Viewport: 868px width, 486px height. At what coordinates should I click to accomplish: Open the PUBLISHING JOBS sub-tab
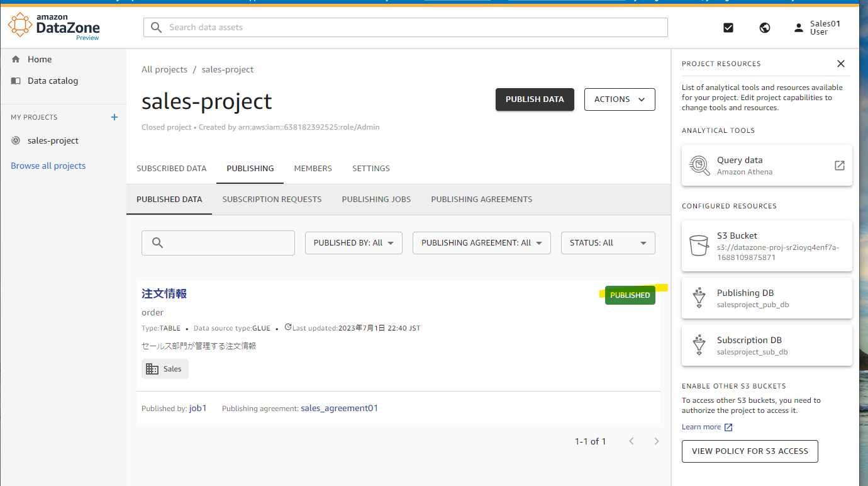coord(376,200)
